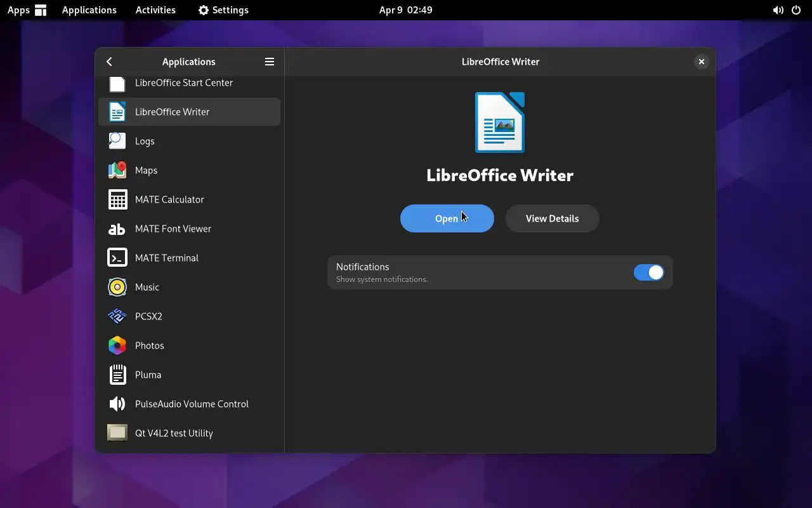
Task: Select the "LibreOffice Start Center" row
Action: pyautogui.click(x=189, y=86)
